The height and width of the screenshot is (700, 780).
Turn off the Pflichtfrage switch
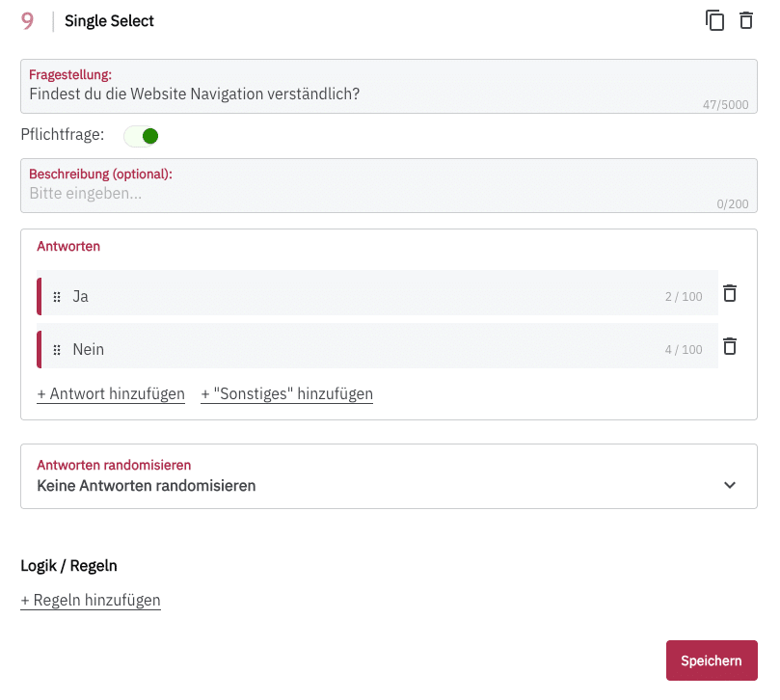click(x=142, y=136)
